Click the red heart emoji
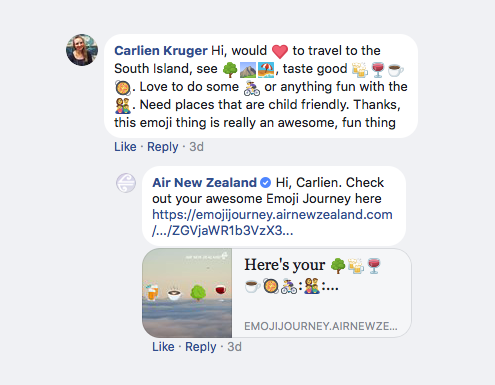The width and height of the screenshot is (495, 385). 280,51
